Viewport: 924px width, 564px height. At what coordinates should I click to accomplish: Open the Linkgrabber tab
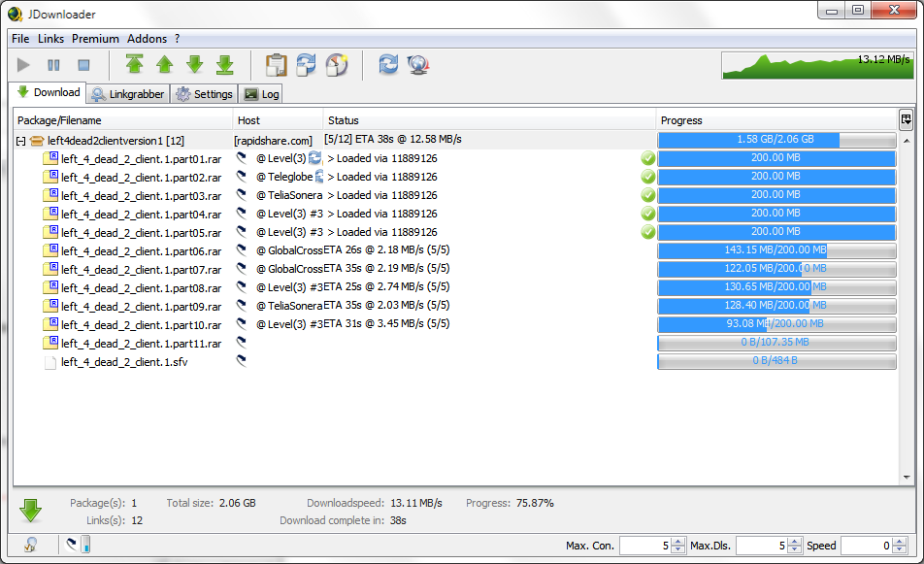128,94
